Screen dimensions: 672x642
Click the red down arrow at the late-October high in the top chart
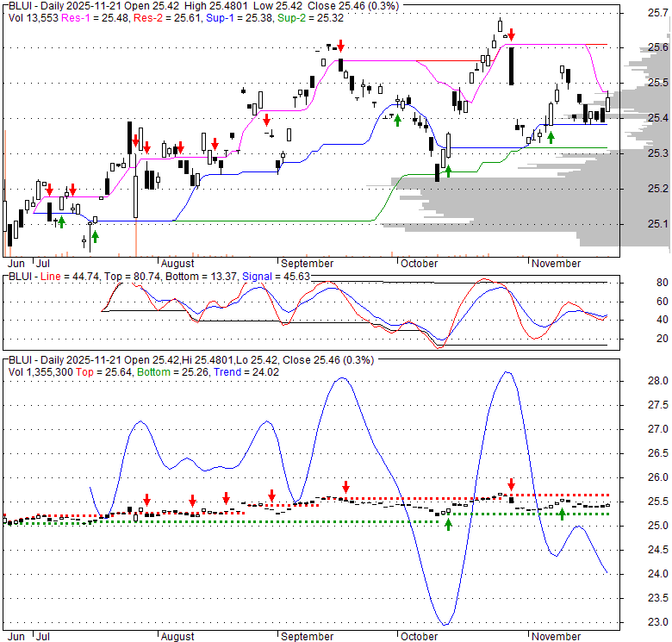511,34
